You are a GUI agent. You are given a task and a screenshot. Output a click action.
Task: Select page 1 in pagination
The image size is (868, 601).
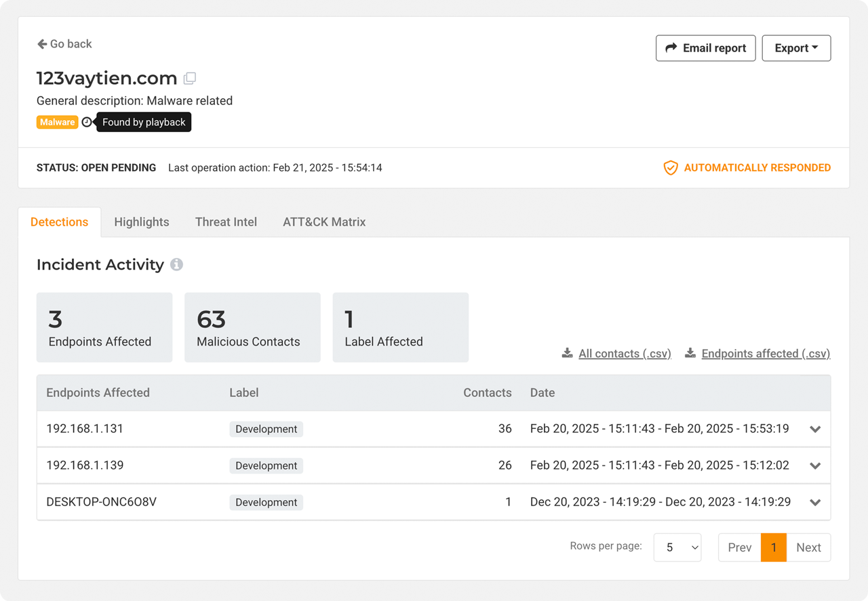click(x=774, y=547)
